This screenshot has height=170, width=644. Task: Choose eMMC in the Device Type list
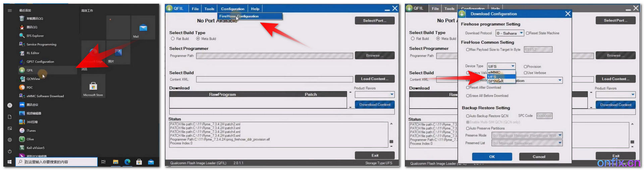tap(494, 72)
